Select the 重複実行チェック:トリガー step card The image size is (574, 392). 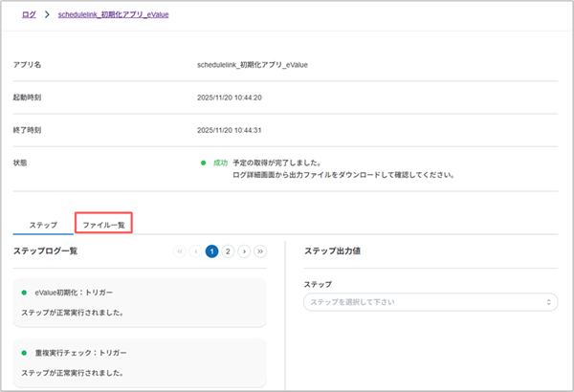coord(141,360)
